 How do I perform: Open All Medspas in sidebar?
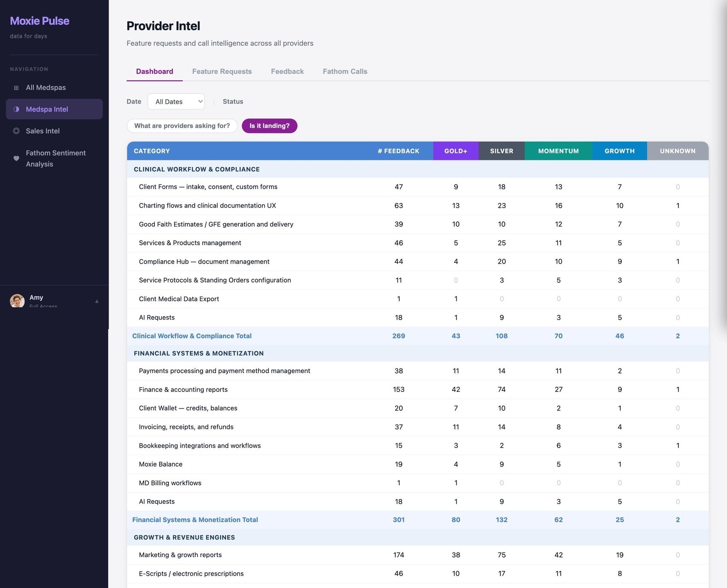point(54,88)
